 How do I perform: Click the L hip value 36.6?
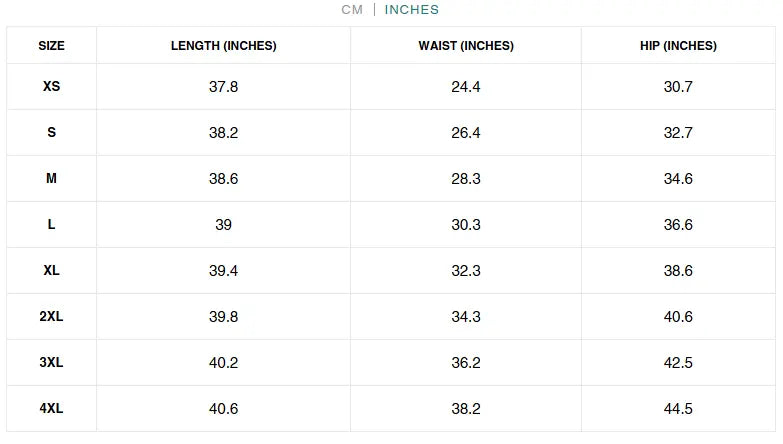coord(678,225)
